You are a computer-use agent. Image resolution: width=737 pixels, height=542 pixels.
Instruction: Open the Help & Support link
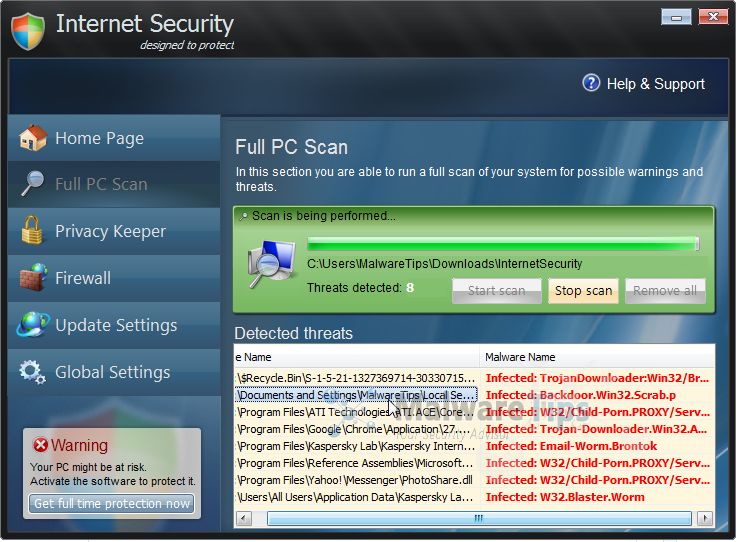(x=655, y=84)
